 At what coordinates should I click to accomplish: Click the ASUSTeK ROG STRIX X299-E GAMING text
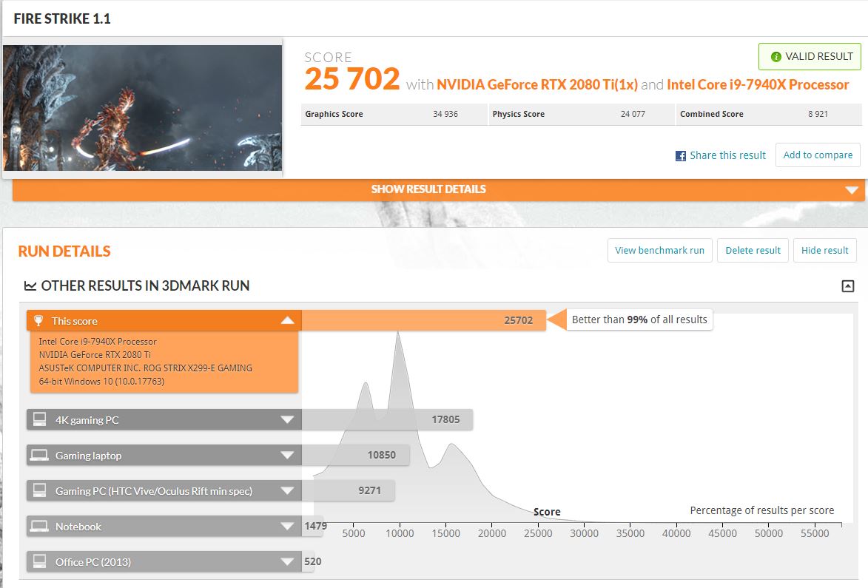coord(146,368)
